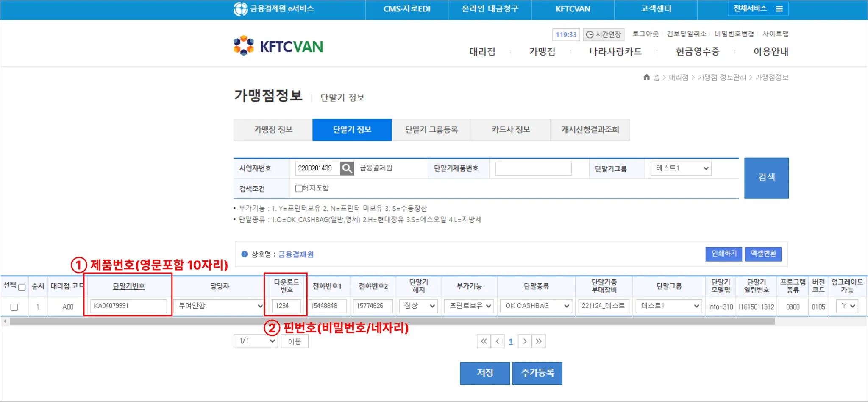The height and width of the screenshot is (402, 868).
Task: Open the 현금영수증 main menu
Action: (x=698, y=52)
